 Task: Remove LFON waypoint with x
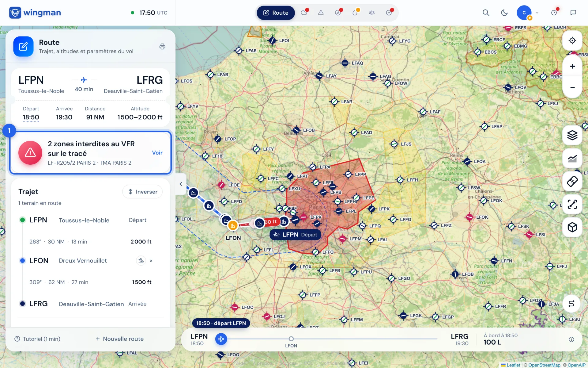coord(151,261)
